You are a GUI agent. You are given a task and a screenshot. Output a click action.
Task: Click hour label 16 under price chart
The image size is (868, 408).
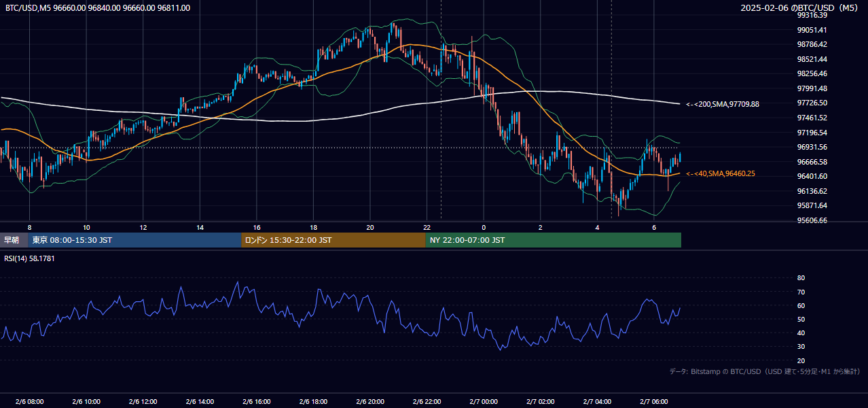(257, 227)
